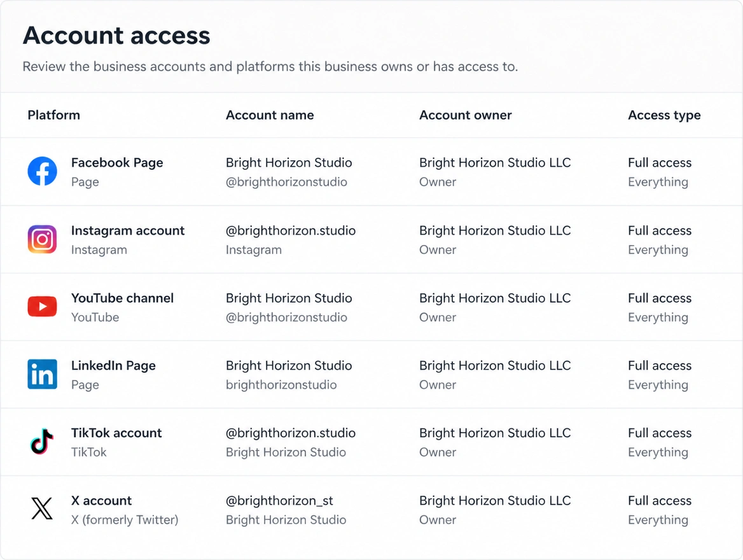Click Bright Horizon Studio name in Facebook row

289,163
